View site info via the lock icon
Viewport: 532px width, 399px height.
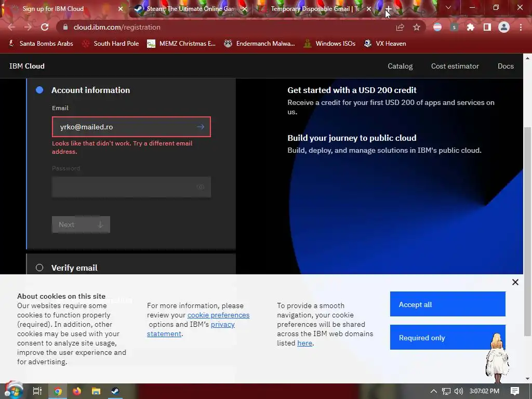(x=65, y=27)
